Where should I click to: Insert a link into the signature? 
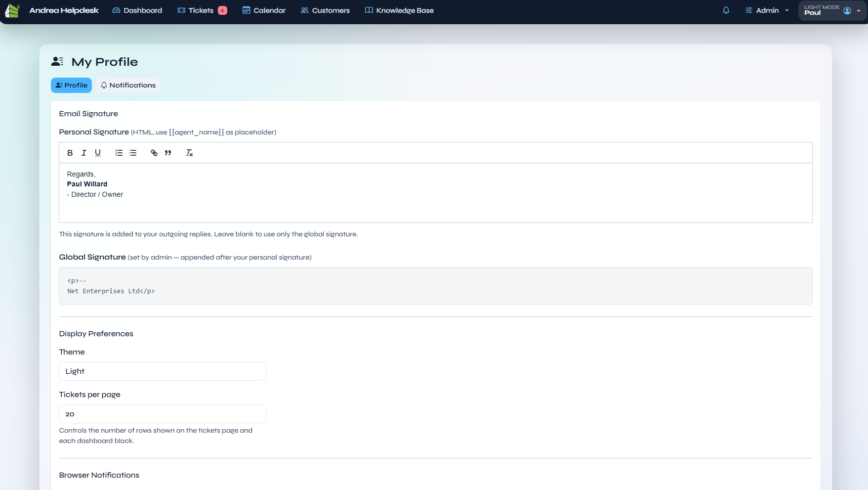tap(154, 153)
